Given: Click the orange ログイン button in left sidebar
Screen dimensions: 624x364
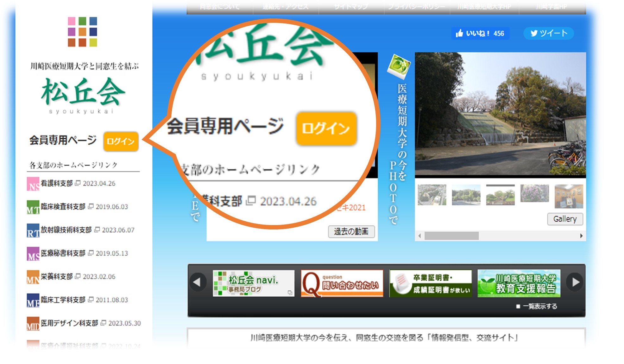Looking at the screenshot, I should [x=121, y=141].
